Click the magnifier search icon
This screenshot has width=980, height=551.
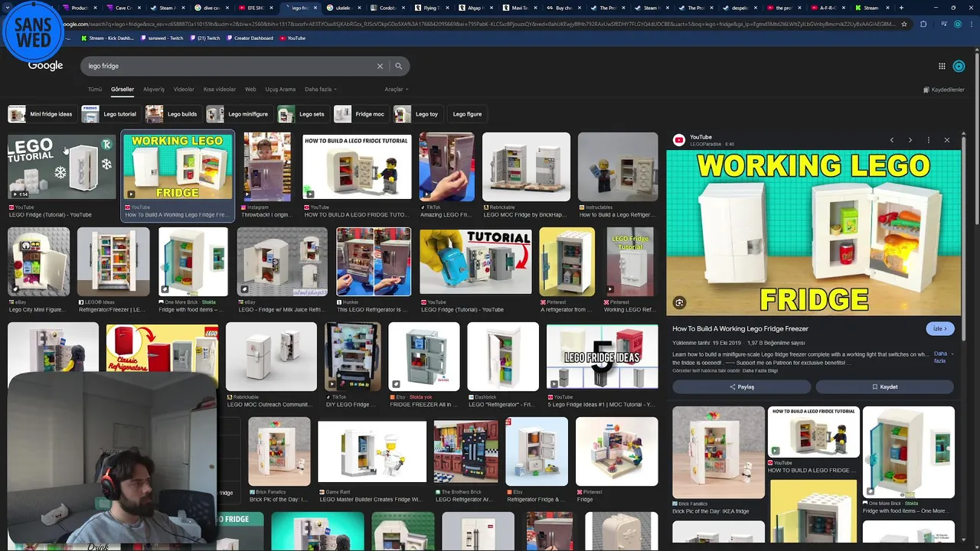tap(398, 66)
